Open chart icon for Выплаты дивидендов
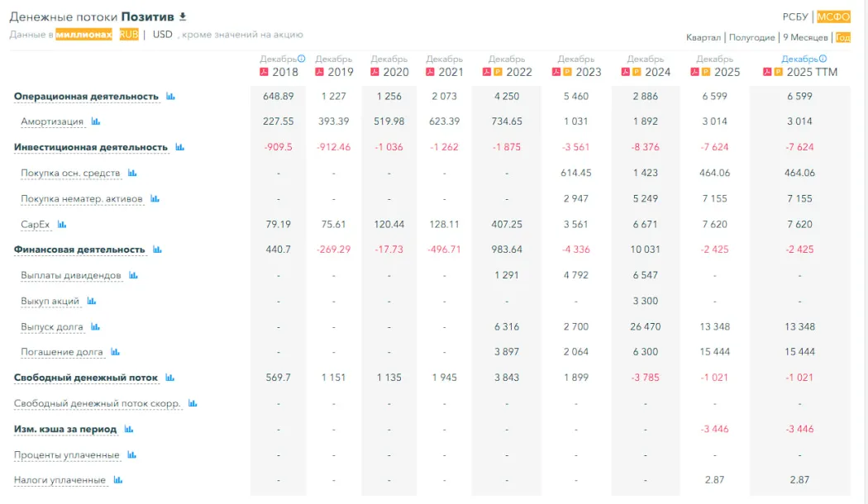The height and width of the screenshot is (504, 868). (x=133, y=275)
